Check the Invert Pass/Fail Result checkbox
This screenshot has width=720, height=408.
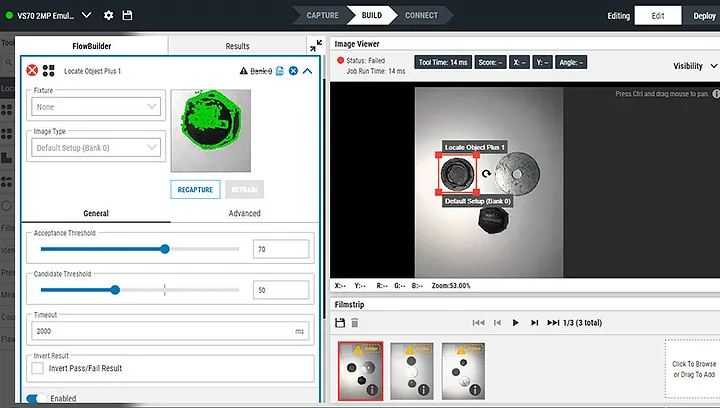point(38,368)
